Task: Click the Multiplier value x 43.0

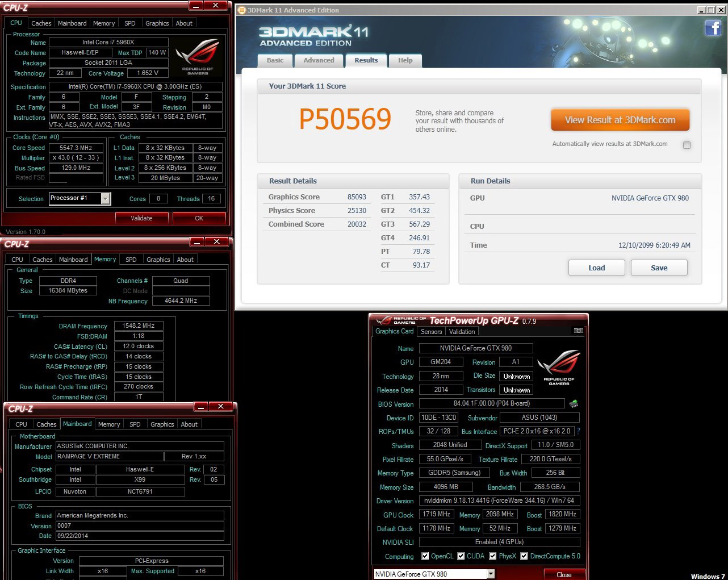Action: coord(76,158)
